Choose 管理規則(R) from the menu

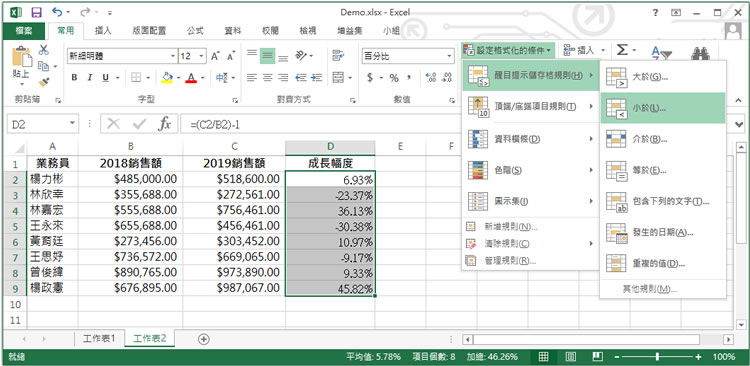531,261
